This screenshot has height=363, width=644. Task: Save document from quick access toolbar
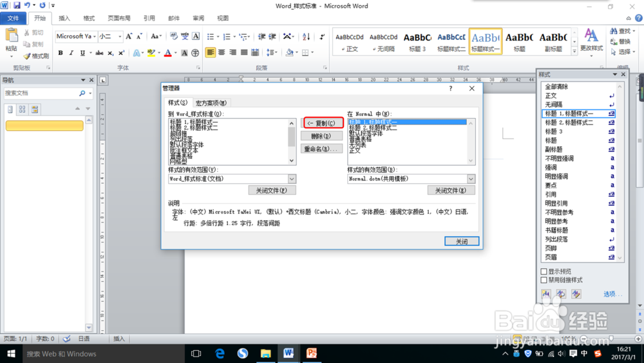17,5
